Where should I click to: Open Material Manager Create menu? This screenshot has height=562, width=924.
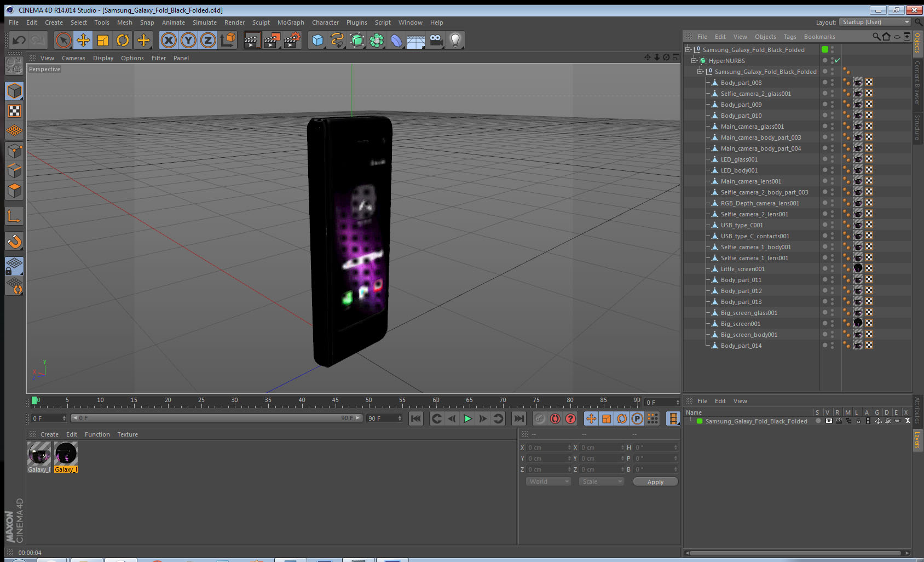[49, 434]
